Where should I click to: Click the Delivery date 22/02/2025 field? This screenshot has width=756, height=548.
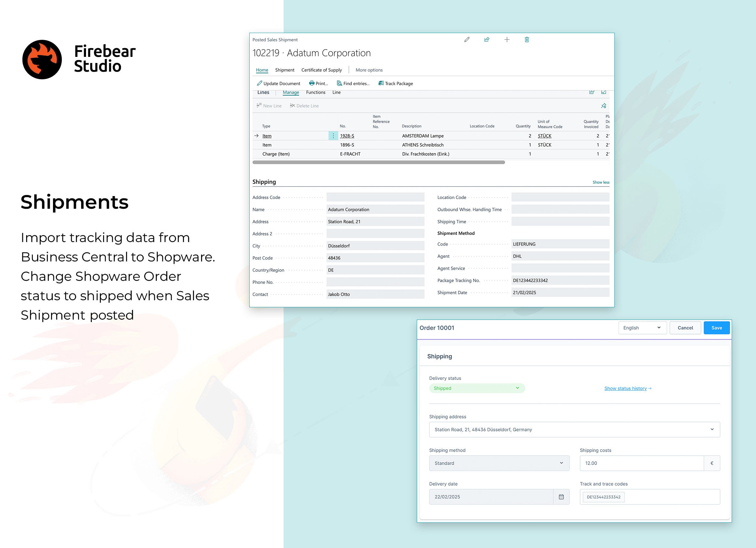[491, 497]
